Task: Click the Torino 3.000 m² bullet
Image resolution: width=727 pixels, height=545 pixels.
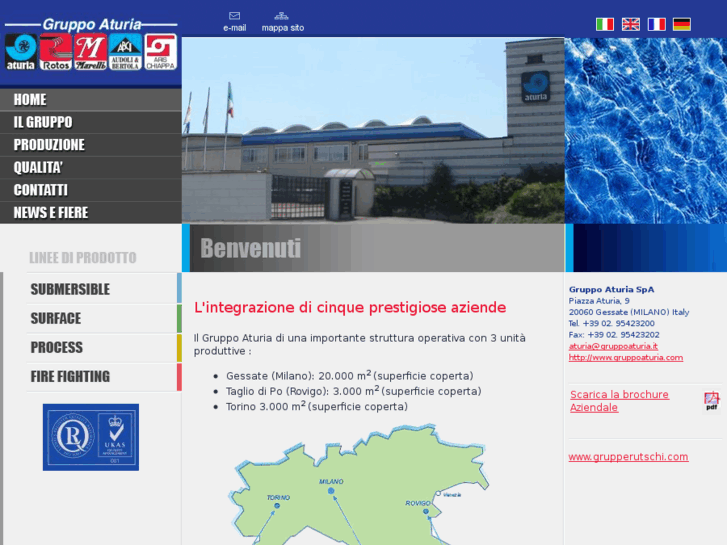Action: [x=317, y=406]
